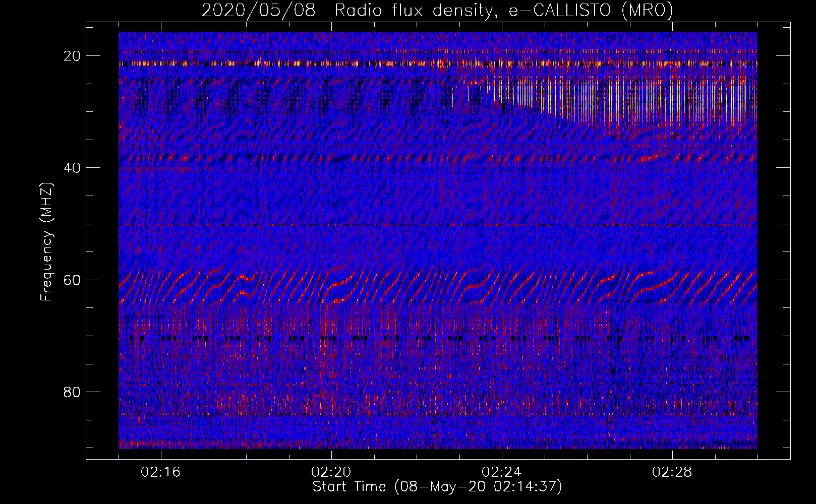This screenshot has height=504, width=816.
Task: Click the 'Frequency (MHZ)' axis label
Action: 46,242
